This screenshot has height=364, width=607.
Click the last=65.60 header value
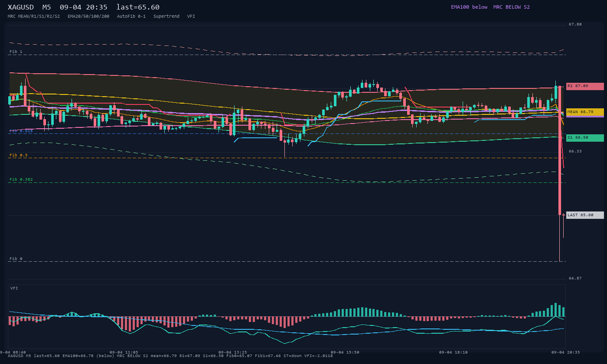pos(138,7)
